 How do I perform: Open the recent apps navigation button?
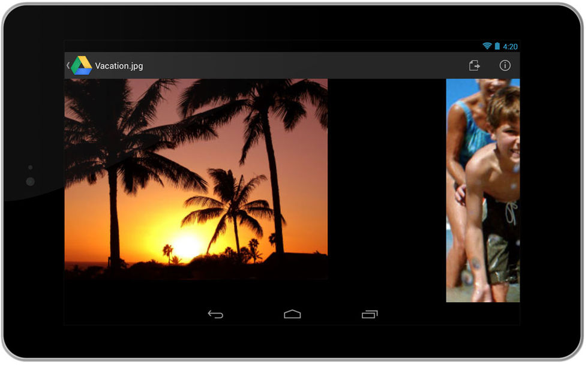(x=370, y=314)
